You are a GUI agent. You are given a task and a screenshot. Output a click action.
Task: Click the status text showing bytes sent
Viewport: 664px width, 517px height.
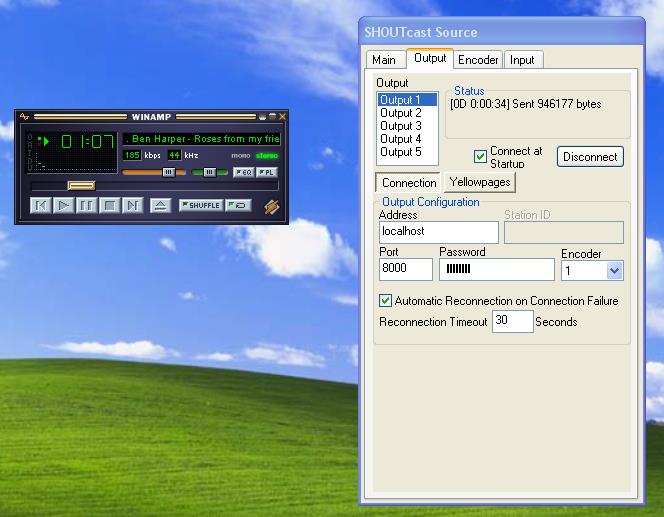pyautogui.click(x=526, y=104)
